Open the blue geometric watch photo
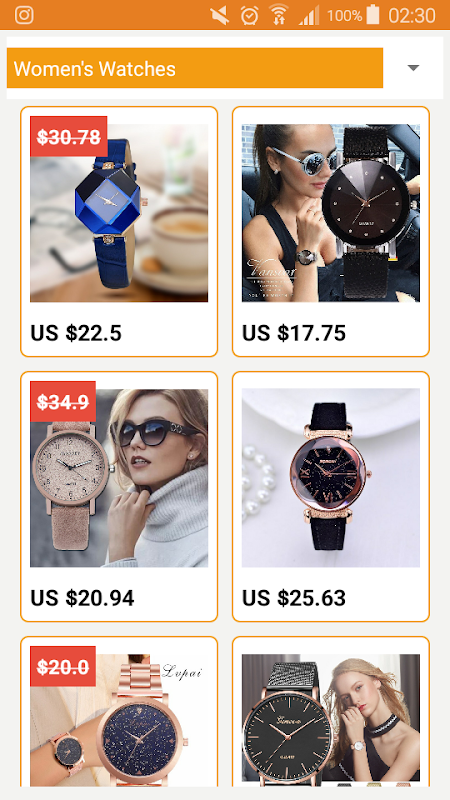 coord(119,213)
